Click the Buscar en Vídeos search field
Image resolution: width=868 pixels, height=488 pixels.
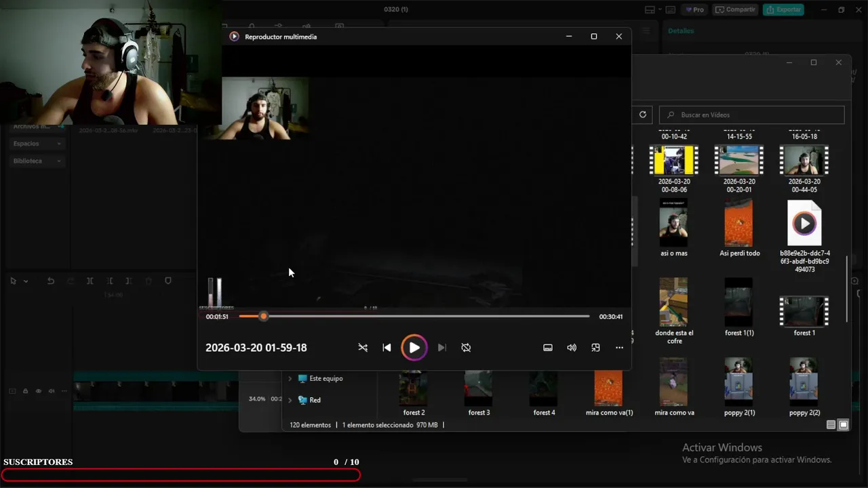pos(751,115)
